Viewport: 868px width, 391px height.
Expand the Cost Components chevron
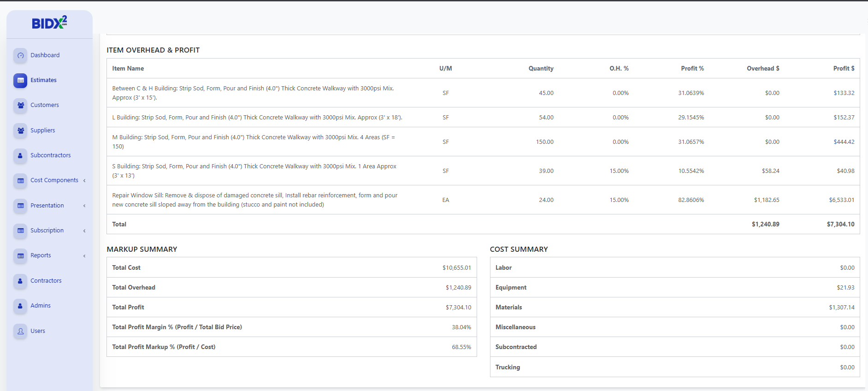(84, 180)
